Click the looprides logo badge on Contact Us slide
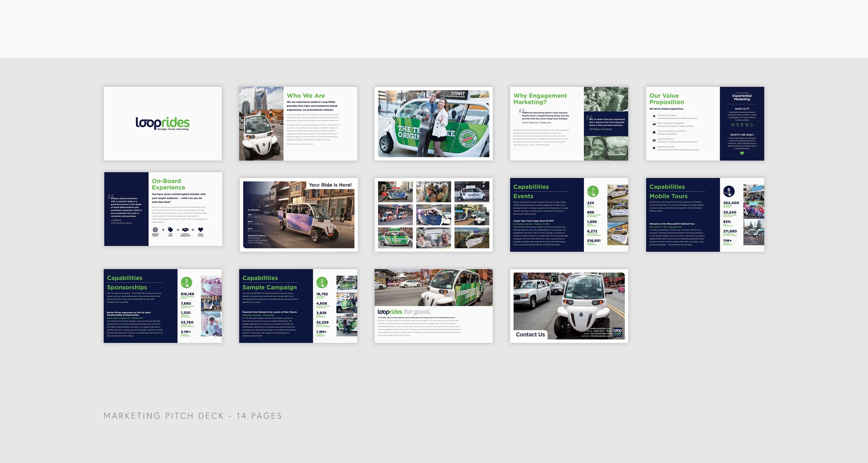This screenshot has width=868, height=463. tap(618, 333)
